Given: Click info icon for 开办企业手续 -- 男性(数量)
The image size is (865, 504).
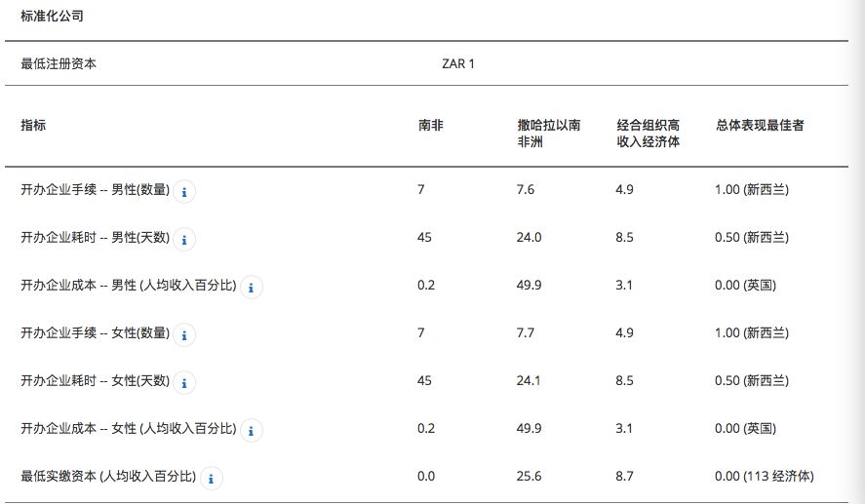Looking at the screenshot, I should tap(184, 192).
